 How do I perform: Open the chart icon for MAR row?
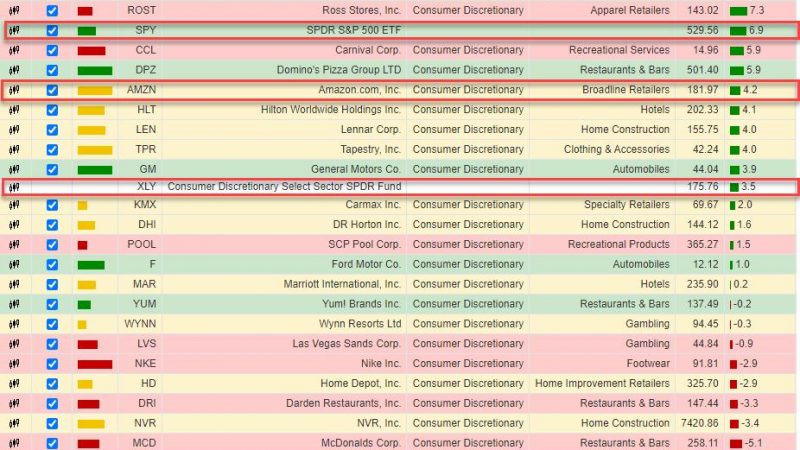pyautogui.click(x=14, y=285)
